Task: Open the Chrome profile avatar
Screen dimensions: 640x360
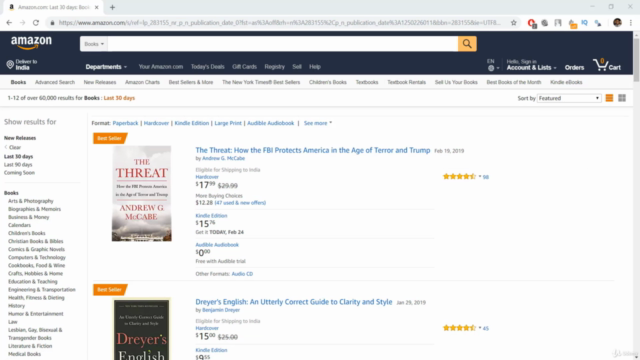Action: click(617, 23)
